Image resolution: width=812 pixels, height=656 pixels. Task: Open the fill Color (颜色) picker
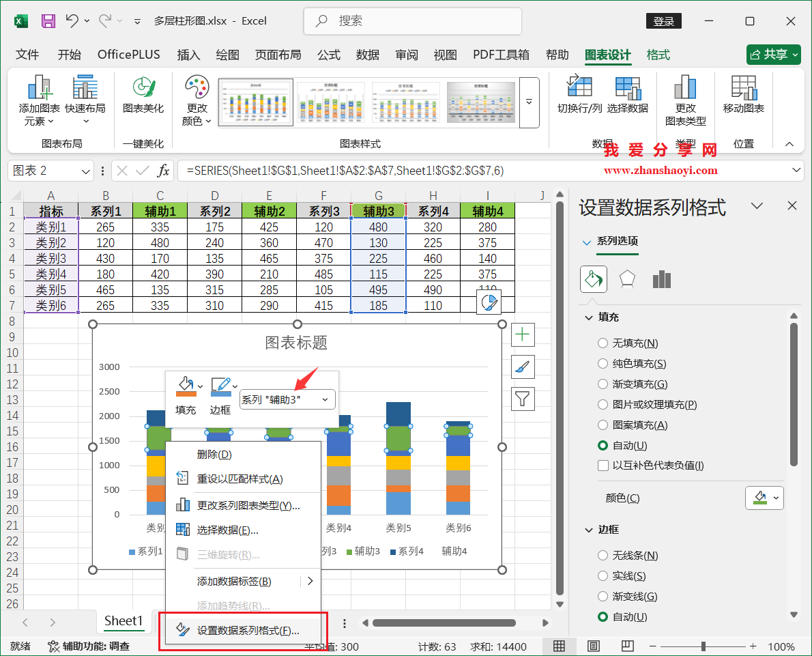tap(764, 498)
